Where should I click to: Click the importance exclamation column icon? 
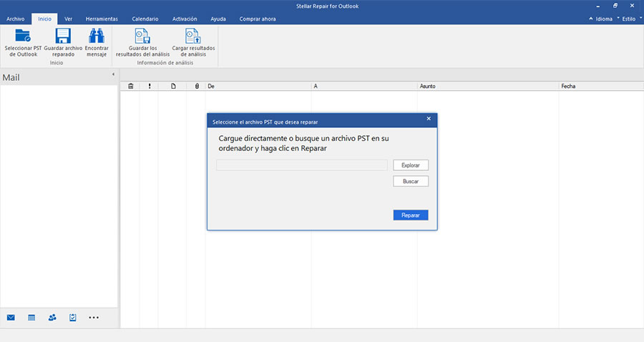pos(150,86)
